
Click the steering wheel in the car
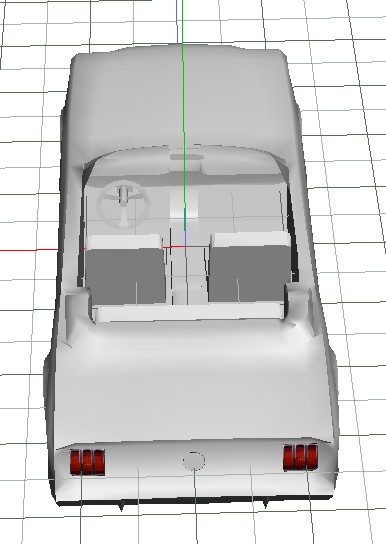click(123, 204)
